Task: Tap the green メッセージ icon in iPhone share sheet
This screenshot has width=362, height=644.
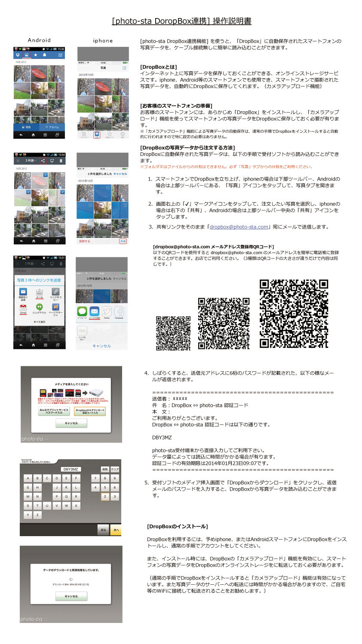Action: point(82,312)
